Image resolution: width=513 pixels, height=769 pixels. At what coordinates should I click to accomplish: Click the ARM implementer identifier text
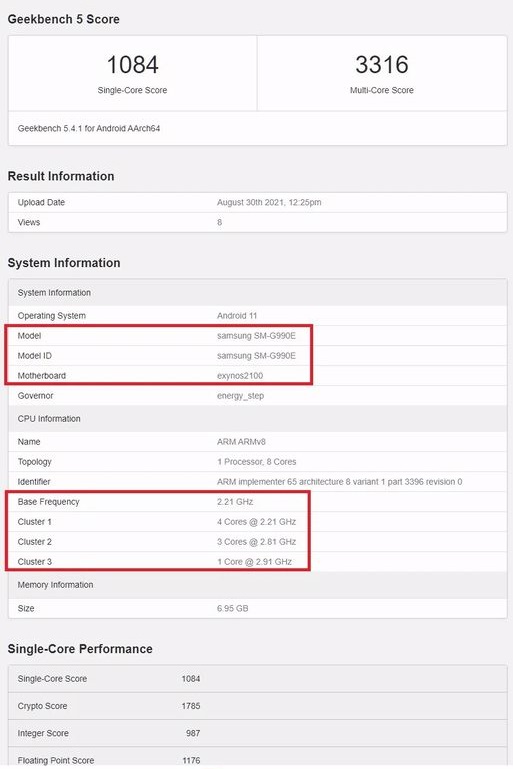pos(339,482)
